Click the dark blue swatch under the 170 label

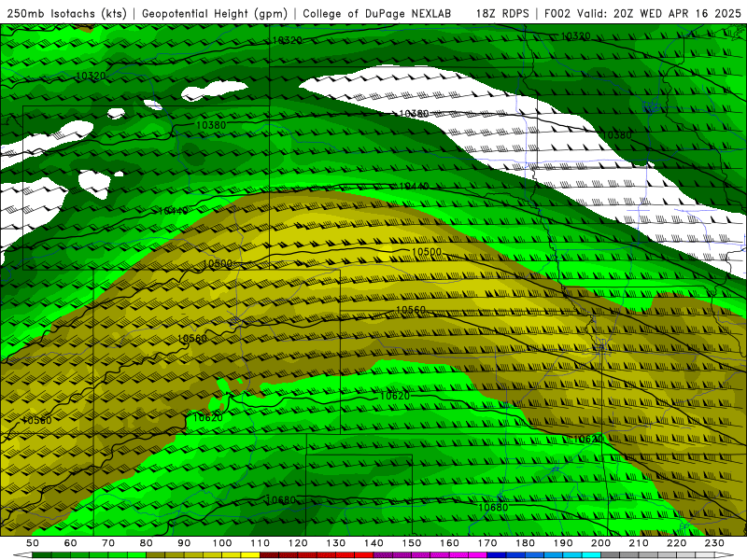click(497, 555)
